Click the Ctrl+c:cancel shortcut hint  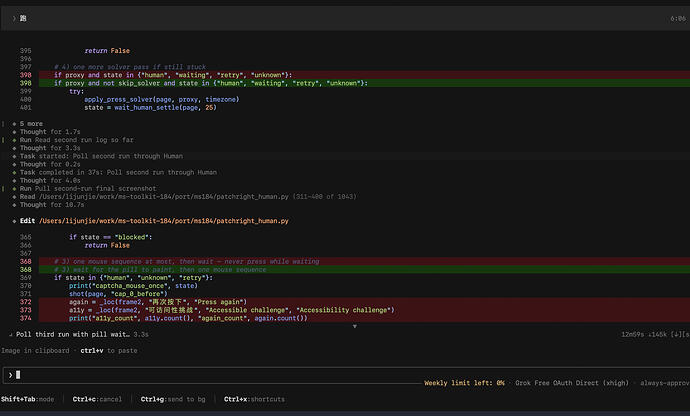(97, 399)
